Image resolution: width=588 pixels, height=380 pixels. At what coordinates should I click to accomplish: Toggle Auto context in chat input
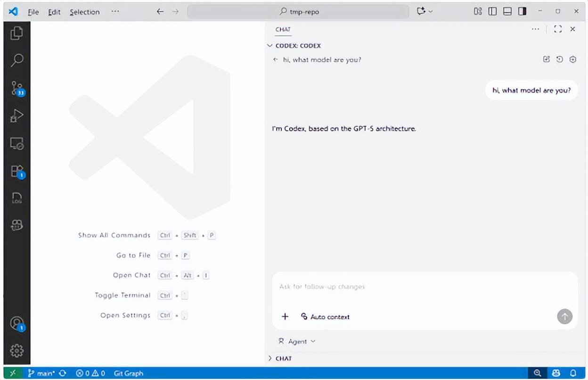point(325,317)
